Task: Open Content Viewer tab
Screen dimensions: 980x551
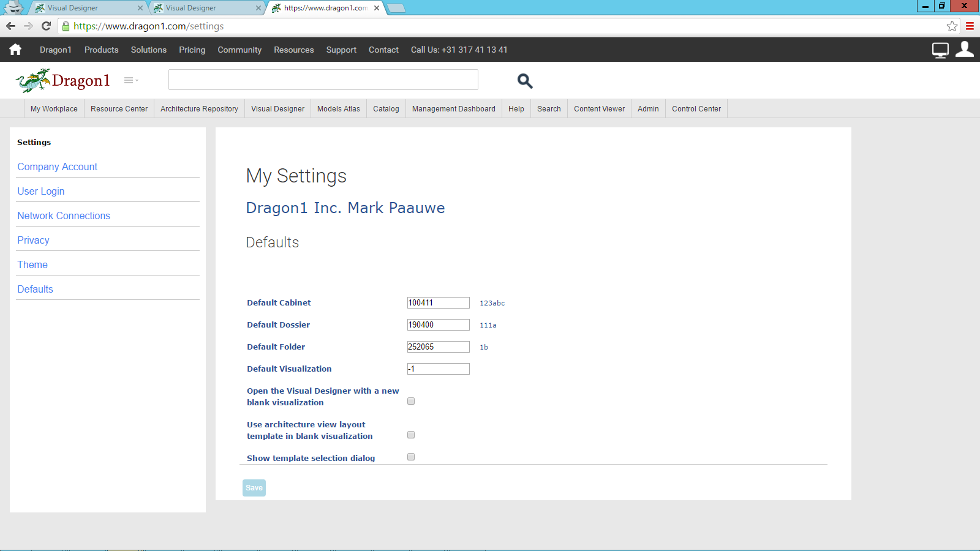Action: coord(599,108)
